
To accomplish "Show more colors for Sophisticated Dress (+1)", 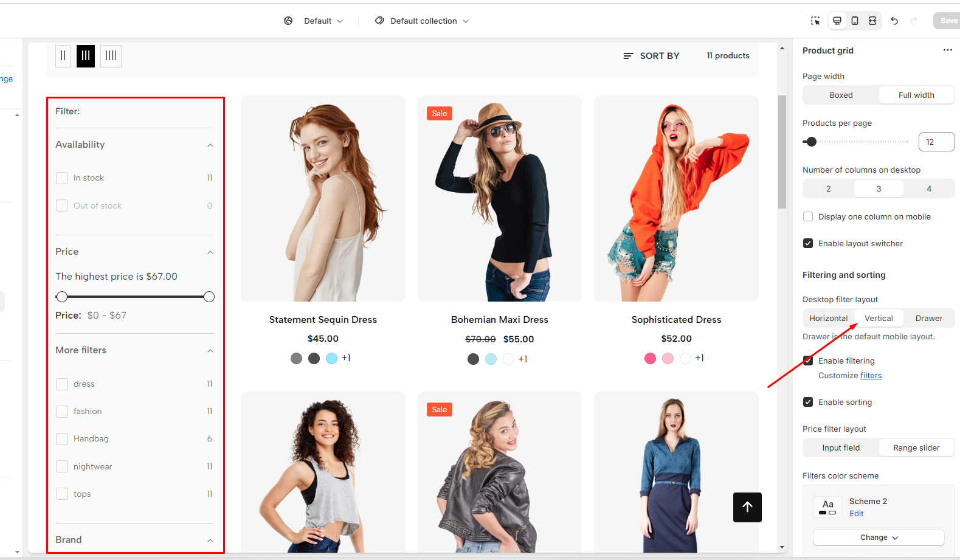I will click(x=699, y=358).
